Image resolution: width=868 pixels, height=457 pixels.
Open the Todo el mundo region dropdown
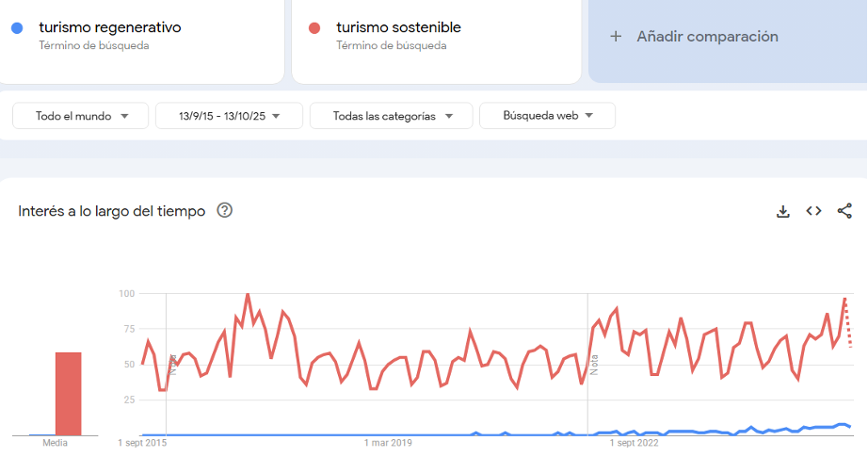(81, 116)
